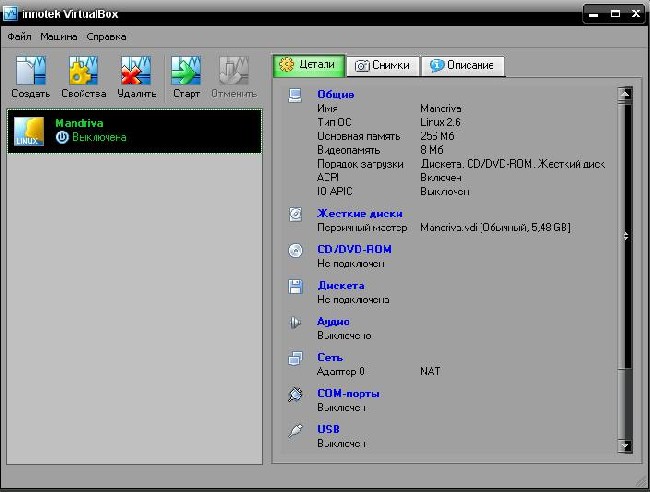Image resolution: width=650 pixels, height=492 pixels.
Task: Click the details scrollbar up arrow
Action: pyautogui.click(x=625, y=95)
